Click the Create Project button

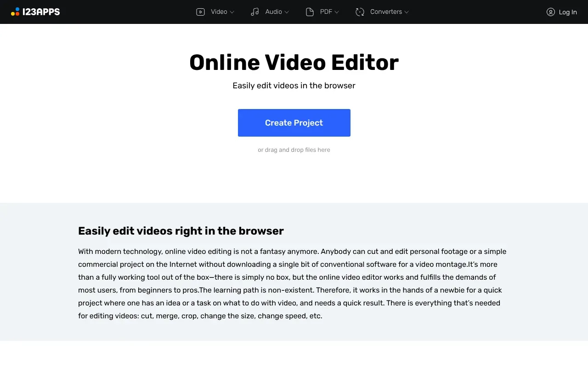[x=294, y=122]
